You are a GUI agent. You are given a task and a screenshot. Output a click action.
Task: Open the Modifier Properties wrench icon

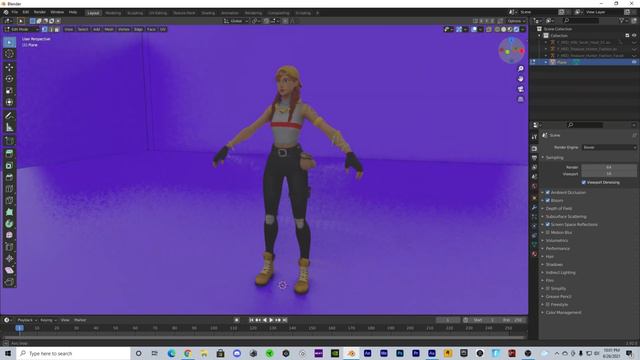point(534,207)
